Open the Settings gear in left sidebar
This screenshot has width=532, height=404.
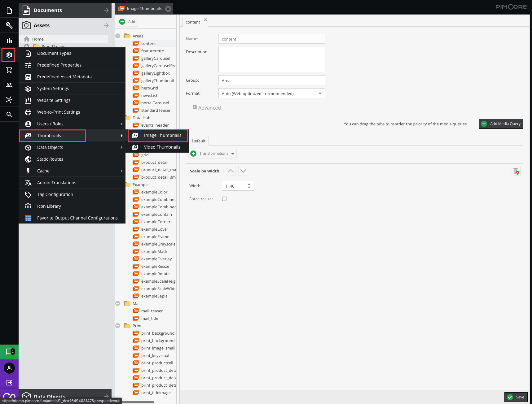tap(9, 55)
